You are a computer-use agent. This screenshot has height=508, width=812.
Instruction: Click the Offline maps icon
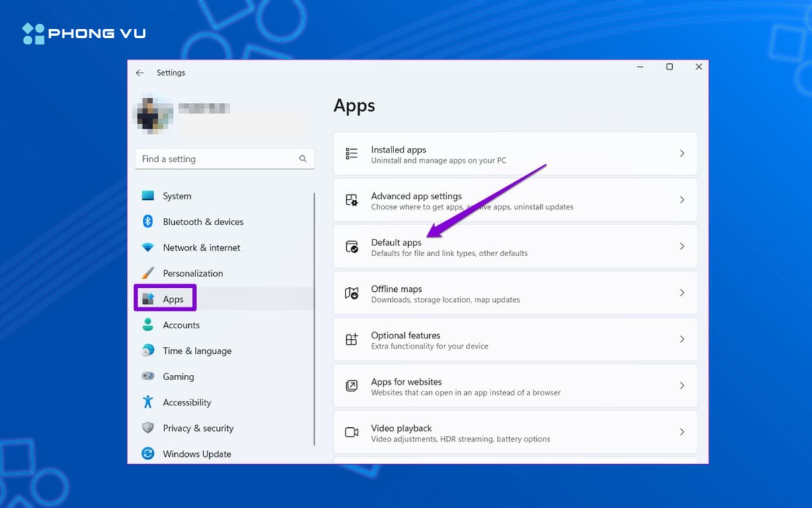[351, 293]
